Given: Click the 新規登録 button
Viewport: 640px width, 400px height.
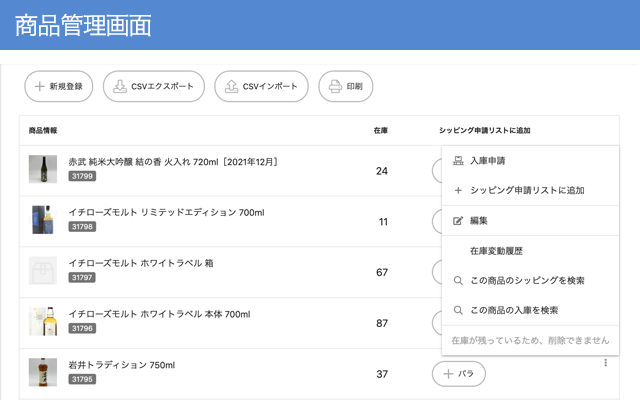Looking at the screenshot, I should (59, 87).
